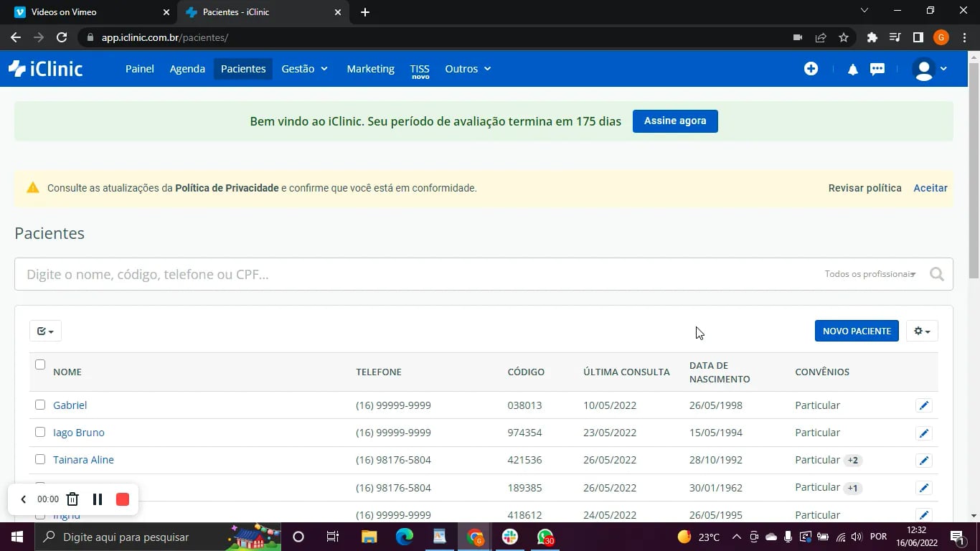Open the table settings gear dropdown
The width and height of the screenshot is (980, 551).
(922, 331)
